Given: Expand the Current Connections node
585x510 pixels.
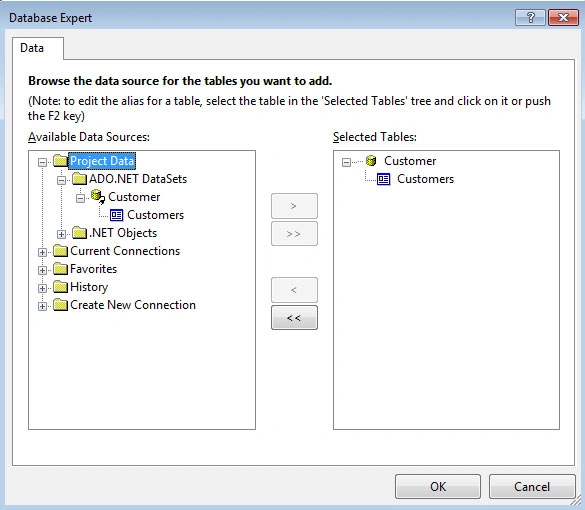Looking at the screenshot, I should click(x=42, y=252).
